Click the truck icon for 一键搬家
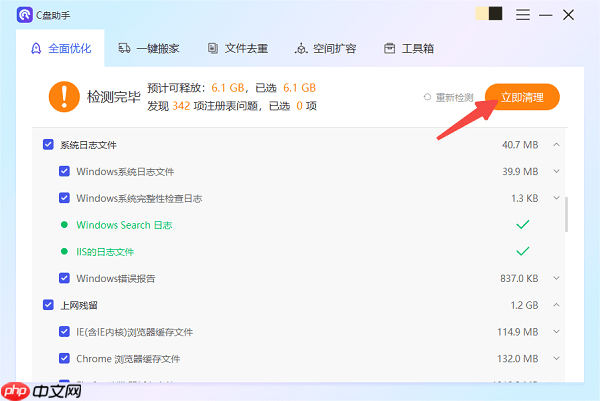 (x=124, y=48)
